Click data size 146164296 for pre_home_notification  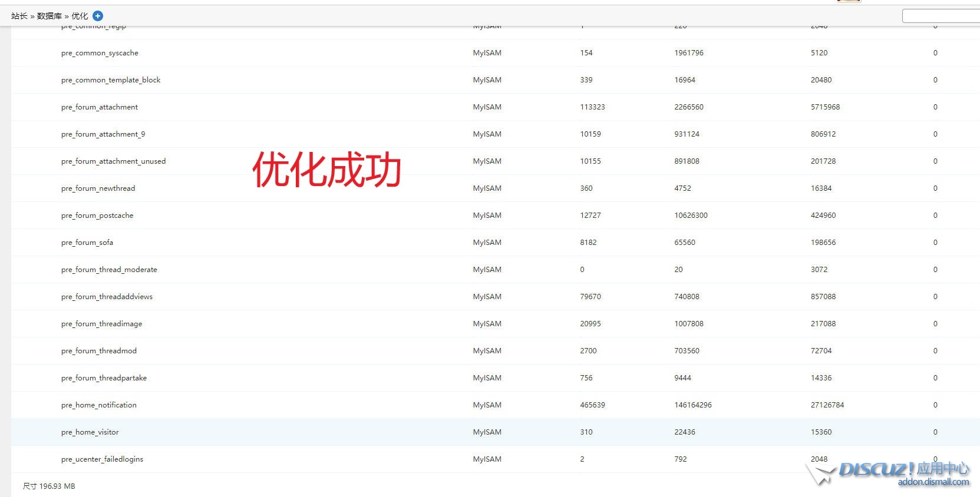point(693,405)
